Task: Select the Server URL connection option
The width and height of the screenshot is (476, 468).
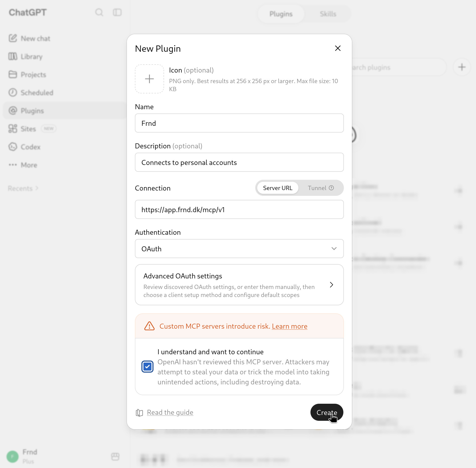Action: (x=278, y=188)
